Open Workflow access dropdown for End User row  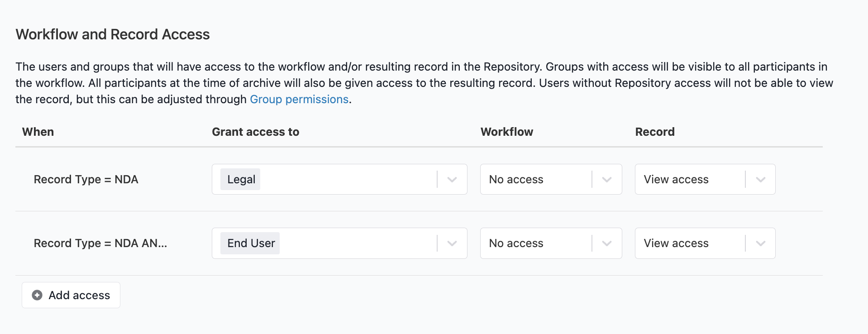551,243
